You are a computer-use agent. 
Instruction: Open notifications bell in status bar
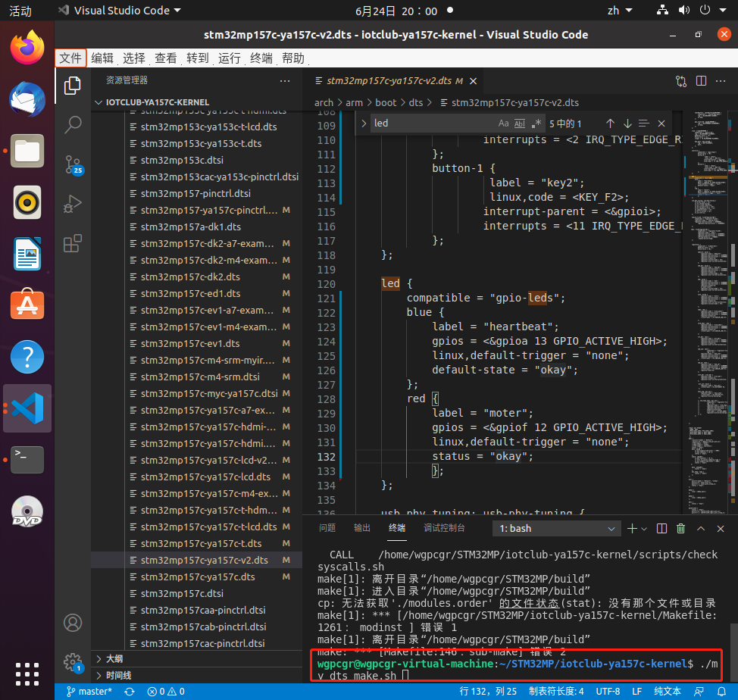(721, 691)
